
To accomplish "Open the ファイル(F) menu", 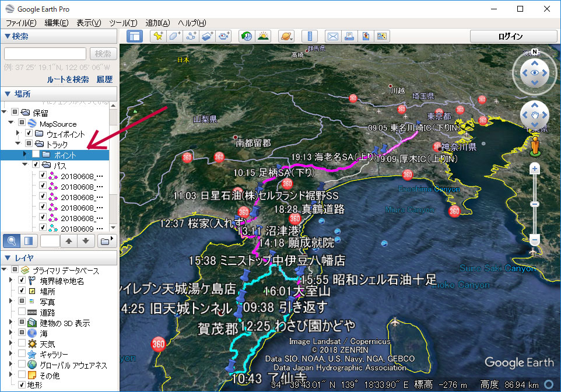I will coord(21,23).
